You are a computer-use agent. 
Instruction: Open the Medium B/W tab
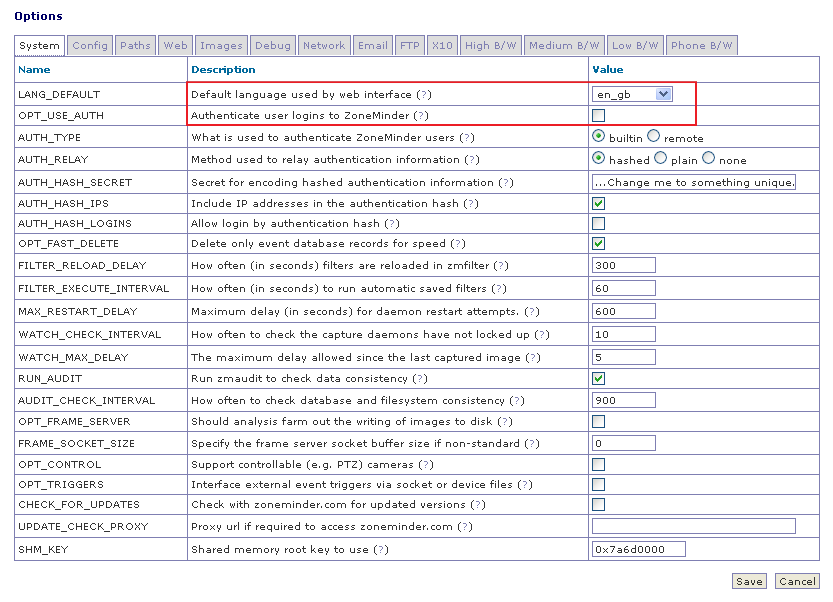click(x=564, y=46)
